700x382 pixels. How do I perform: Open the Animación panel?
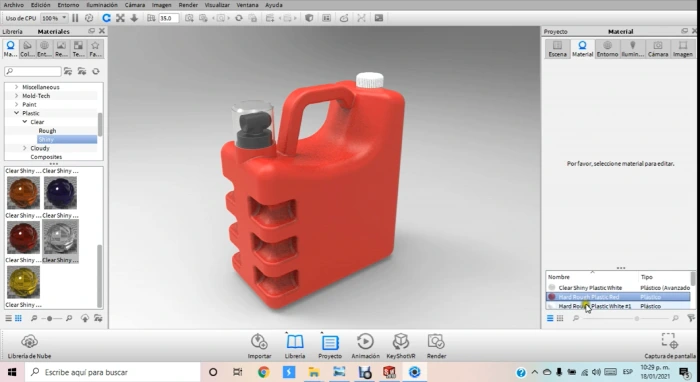[365, 346]
